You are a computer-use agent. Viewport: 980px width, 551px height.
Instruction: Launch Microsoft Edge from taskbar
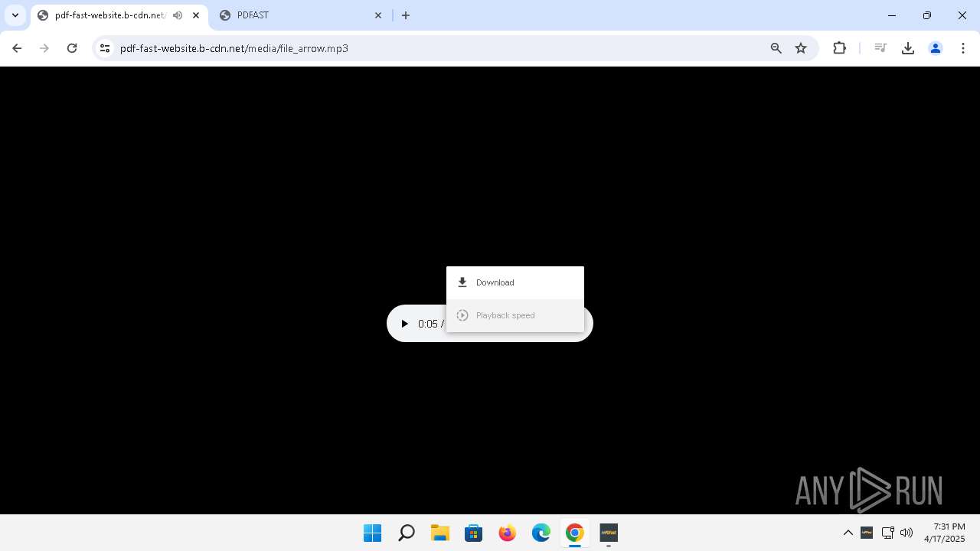coord(541,533)
